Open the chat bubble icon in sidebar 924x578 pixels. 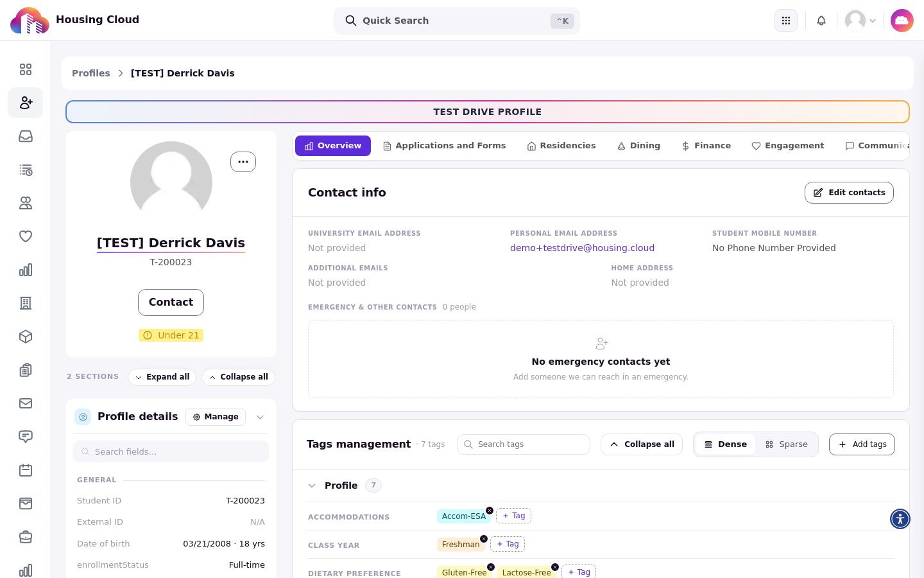tap(26, 437)
